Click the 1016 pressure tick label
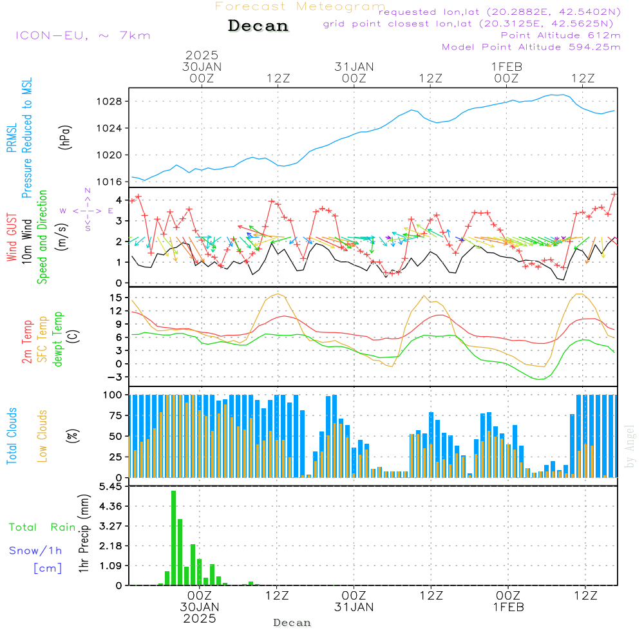The height and width of the screenshot is (644, 644). [109, 182]
